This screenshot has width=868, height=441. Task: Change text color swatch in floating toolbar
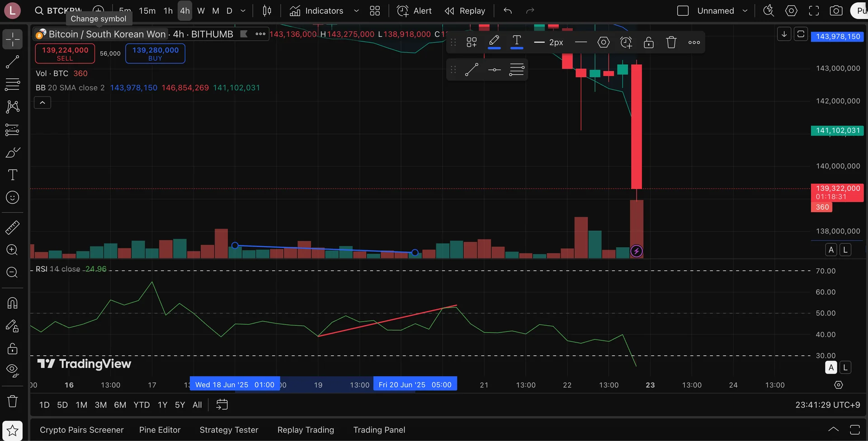point(517,42)
